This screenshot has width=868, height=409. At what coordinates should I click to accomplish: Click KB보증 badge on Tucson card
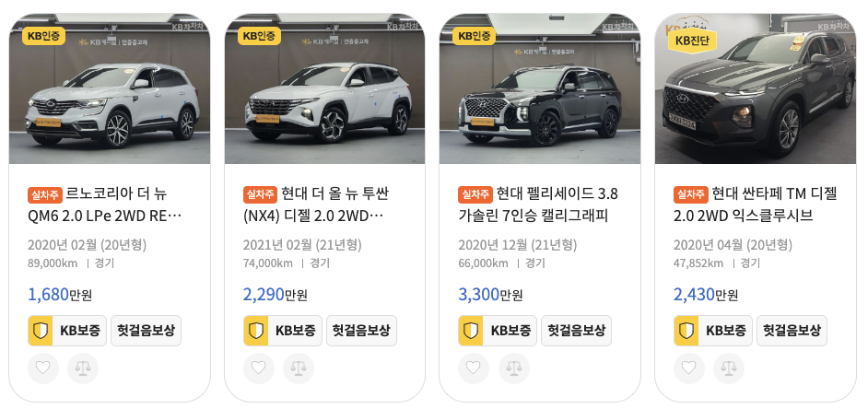coord(282,331)
